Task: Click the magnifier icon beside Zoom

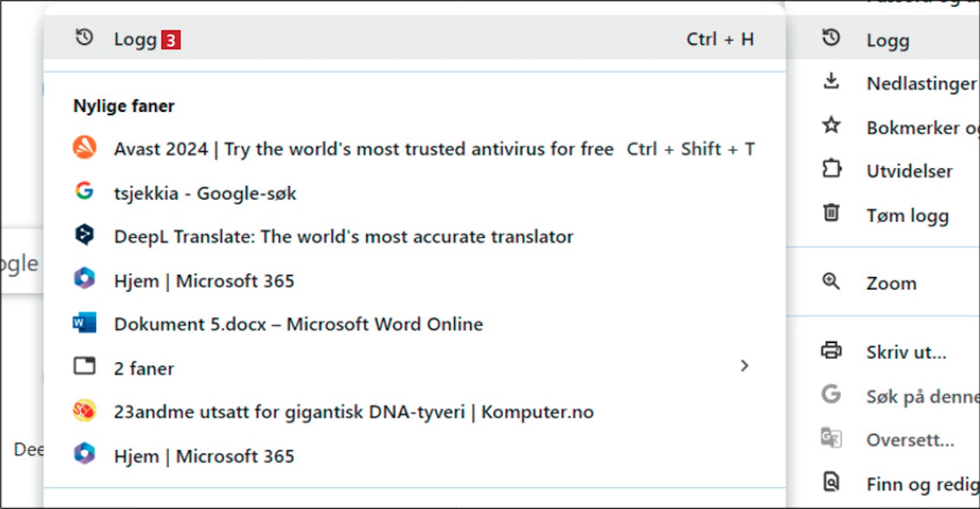Action: pyautogui.click(x=831, y=282)
